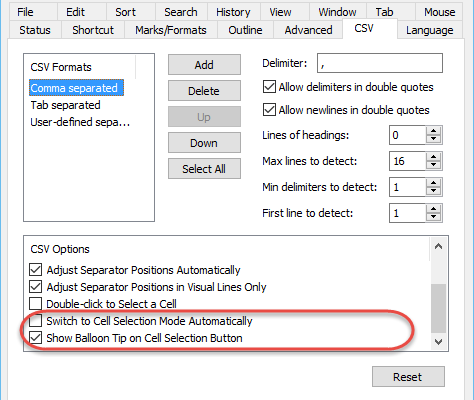The width and height of the screenshot is (474, 400).
Task: Click the Reset button
Action: 408,377
